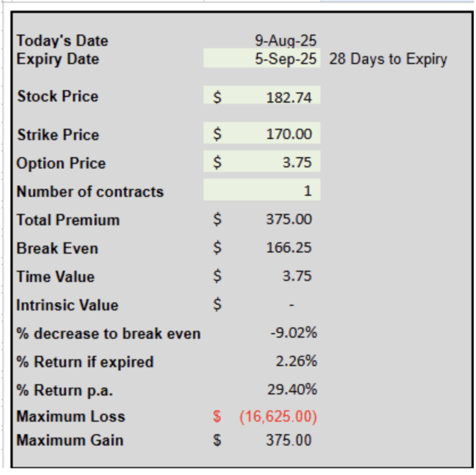Select the -9.02% decrease to break even
The image size is (476, 475).
294,333
